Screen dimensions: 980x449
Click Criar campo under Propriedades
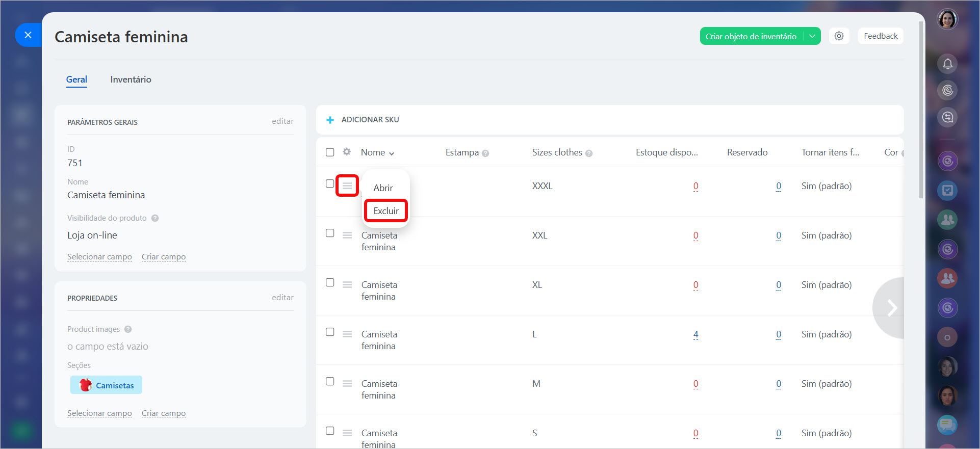pyautogui.click(x=164, y=413)
